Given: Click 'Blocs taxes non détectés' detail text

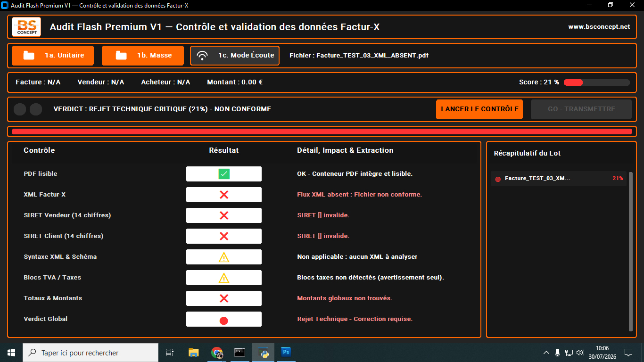Looking at the screenshot, I should point(371,278).
